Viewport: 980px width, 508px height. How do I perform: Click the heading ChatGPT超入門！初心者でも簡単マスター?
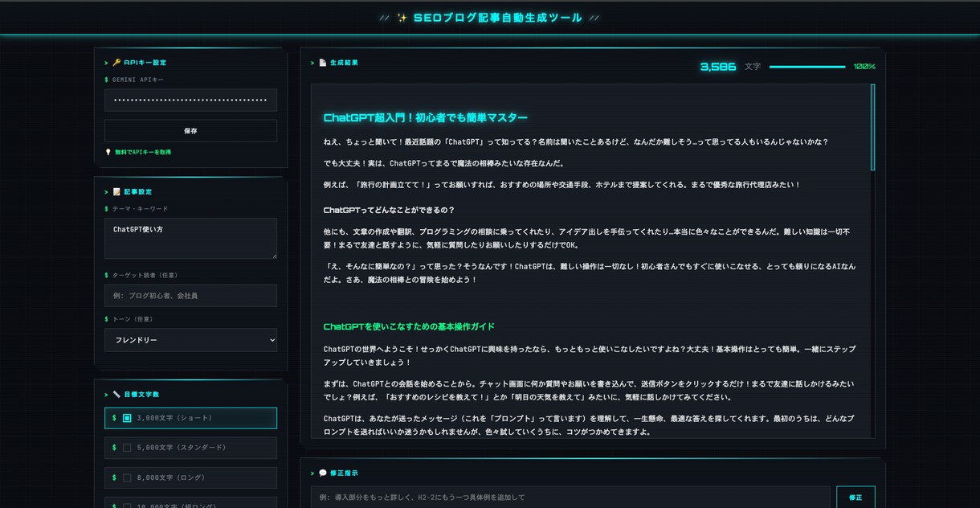pos(426,117)
